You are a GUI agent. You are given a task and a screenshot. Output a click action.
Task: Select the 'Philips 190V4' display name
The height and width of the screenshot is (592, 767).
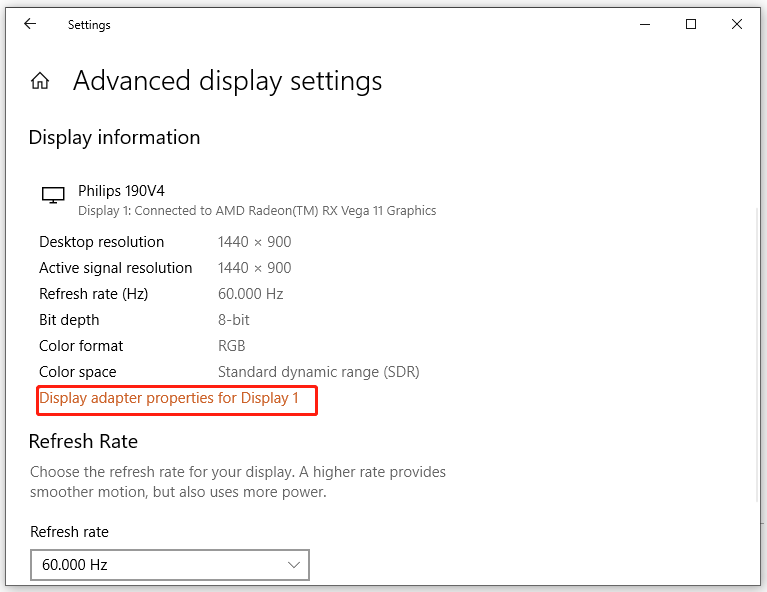tap(121, 190)
